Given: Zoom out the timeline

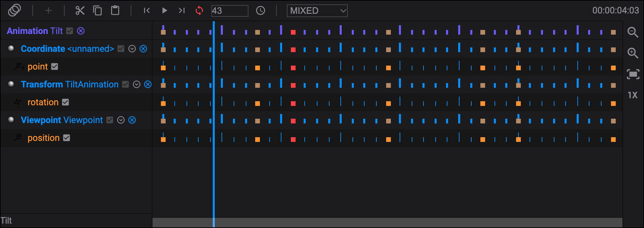Looking at the screenshot, I should (x=633, y=32).
